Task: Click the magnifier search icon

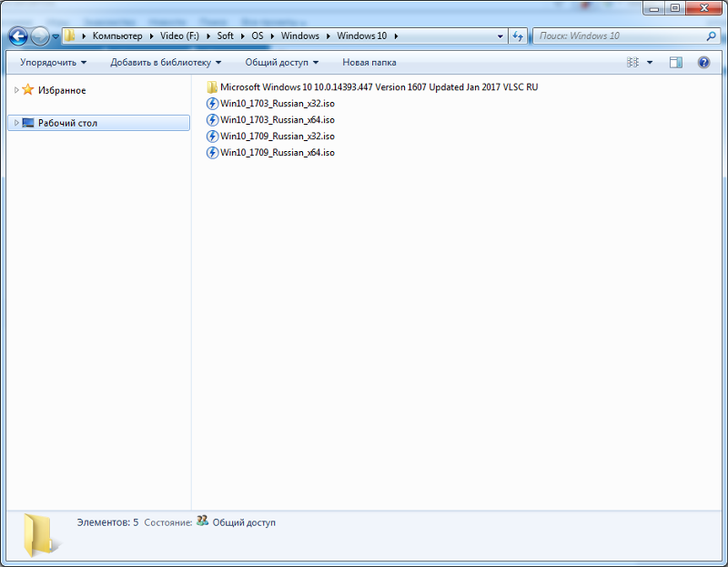Action: 711,35
